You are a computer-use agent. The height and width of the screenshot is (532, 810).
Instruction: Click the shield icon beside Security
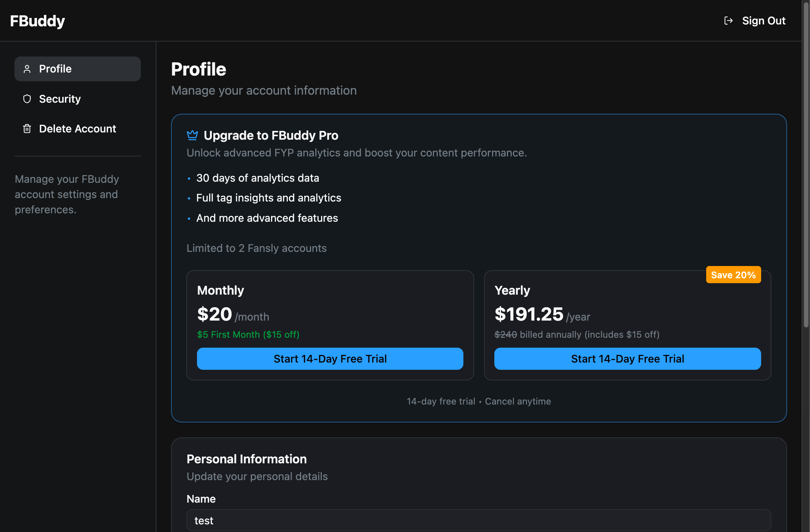pyautogui.click(x=27, y=99)
